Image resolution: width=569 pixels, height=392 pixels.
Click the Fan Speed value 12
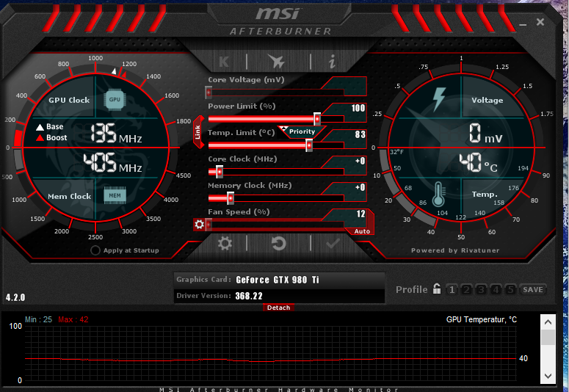(x=360, y=214)
